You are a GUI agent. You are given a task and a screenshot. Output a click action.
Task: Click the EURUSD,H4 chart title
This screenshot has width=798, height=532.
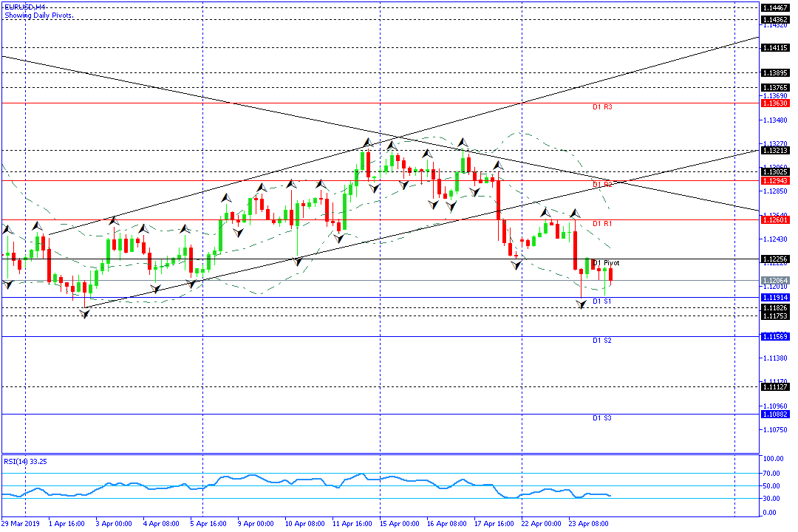coord(24,7)
